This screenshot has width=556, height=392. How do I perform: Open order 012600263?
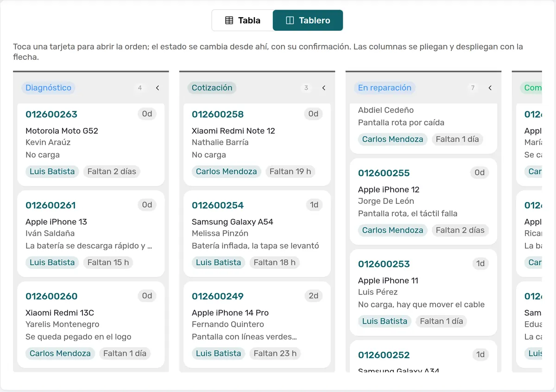coord(51,114)
